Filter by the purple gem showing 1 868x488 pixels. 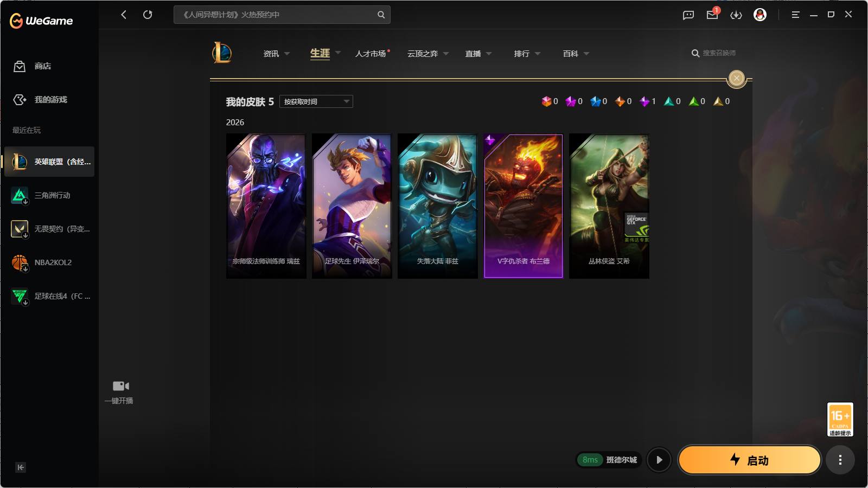point(648,101)
